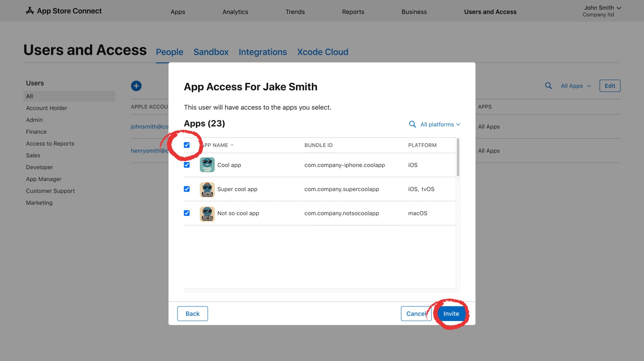Image resolution: width=644 pixels, height=361 pixels.
Task: Click com.company.notsocoolapp bundle ID
Action: [342, 213]
